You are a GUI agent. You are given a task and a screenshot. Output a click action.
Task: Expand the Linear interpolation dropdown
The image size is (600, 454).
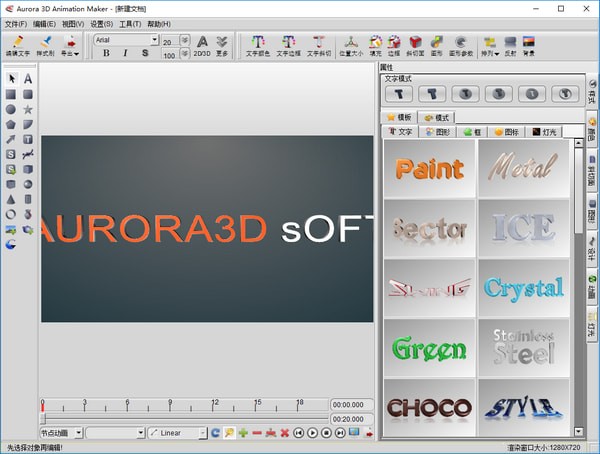176,433
